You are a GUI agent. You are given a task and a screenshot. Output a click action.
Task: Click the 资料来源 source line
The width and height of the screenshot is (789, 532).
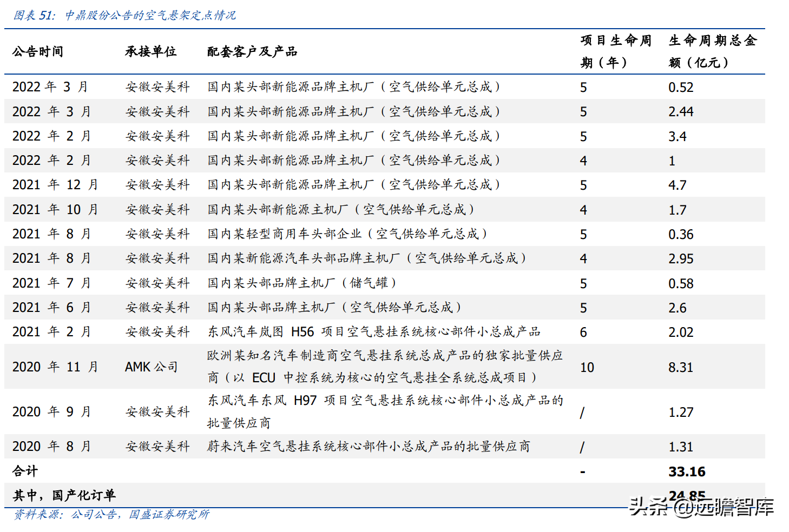(x=111, y=515)
